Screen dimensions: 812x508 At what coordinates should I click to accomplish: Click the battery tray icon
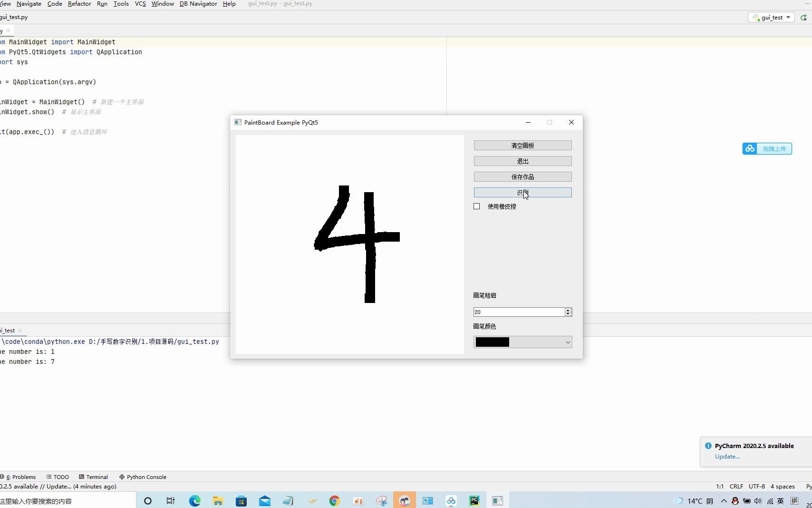747,501
